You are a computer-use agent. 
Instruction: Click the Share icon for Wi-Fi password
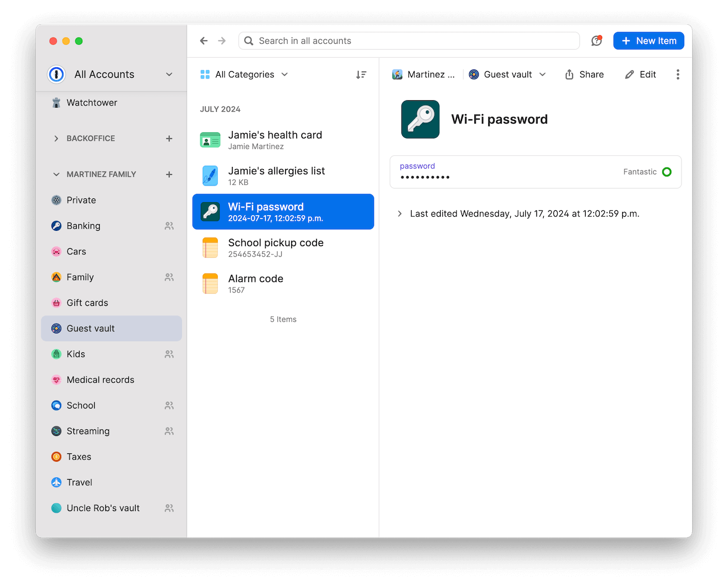pos(584,74)
